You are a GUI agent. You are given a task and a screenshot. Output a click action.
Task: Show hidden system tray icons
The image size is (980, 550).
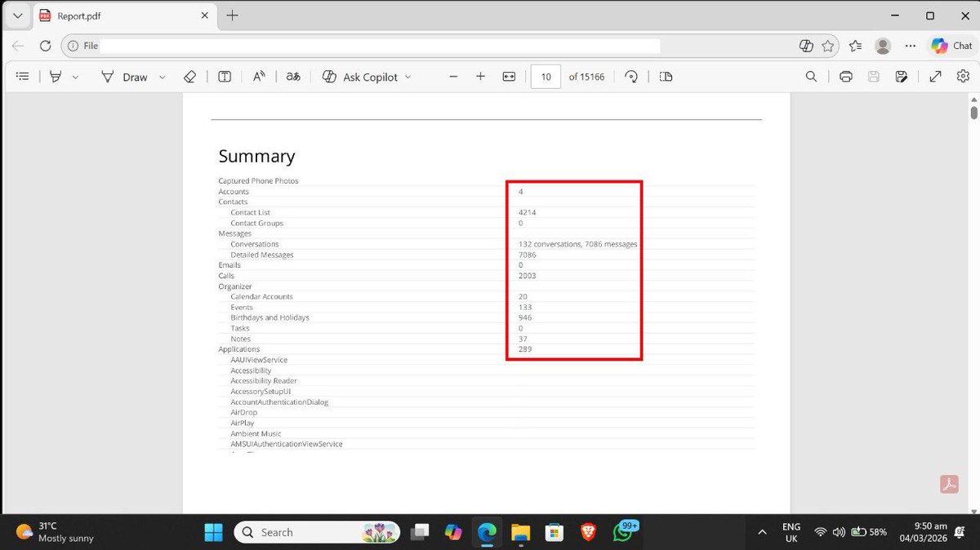(762, 532)
